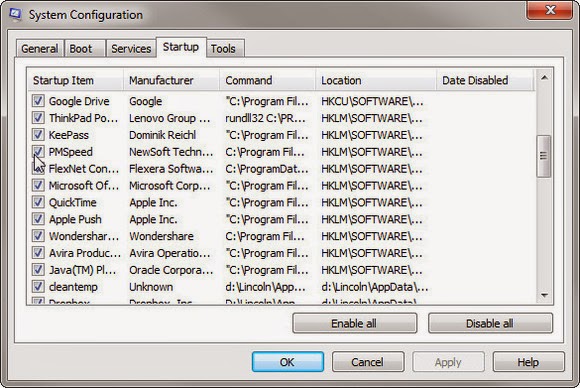Select the Google Drive row name
This screenshot has width=580, height=388.
(79, 101)
